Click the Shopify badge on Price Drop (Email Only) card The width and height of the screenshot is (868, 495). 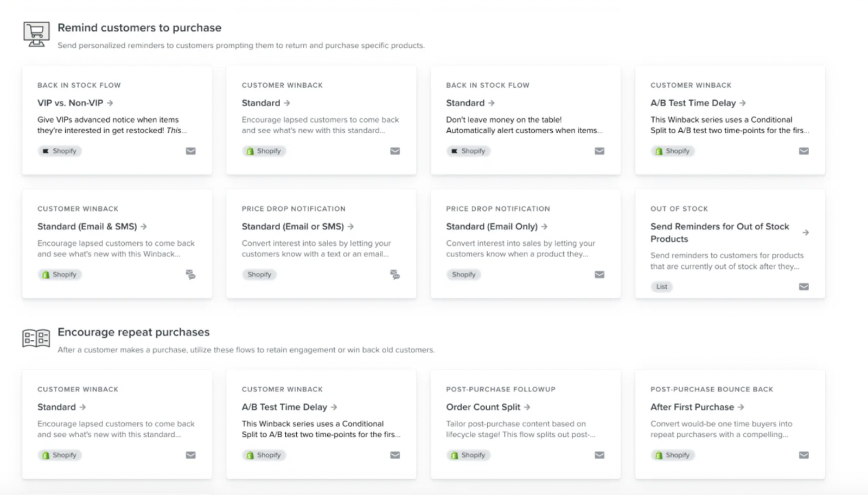463,274
